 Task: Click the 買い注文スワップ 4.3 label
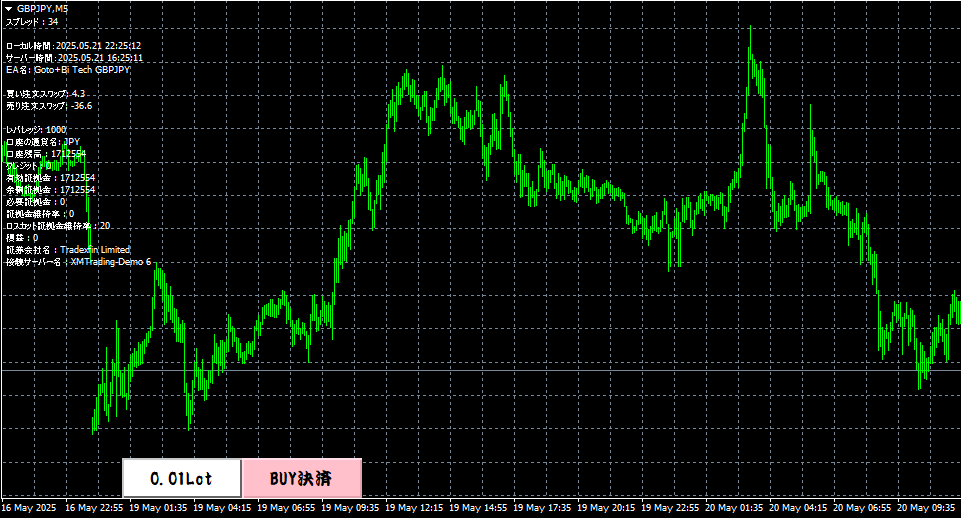[46, 94]
